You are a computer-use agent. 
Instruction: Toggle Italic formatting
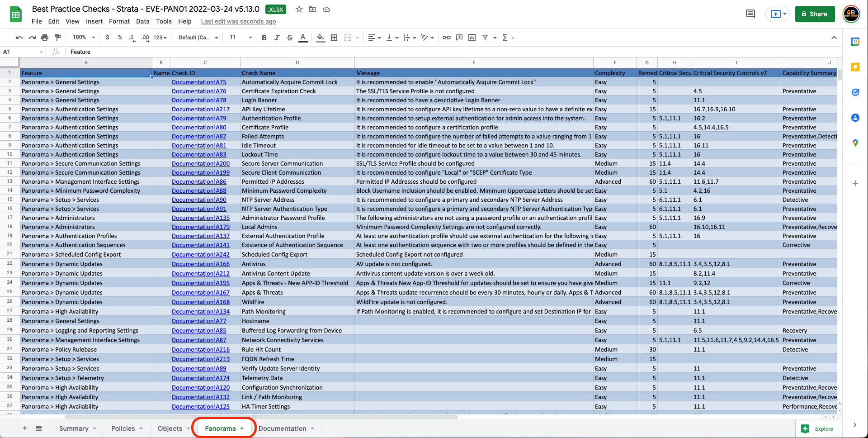coord(277,38)
